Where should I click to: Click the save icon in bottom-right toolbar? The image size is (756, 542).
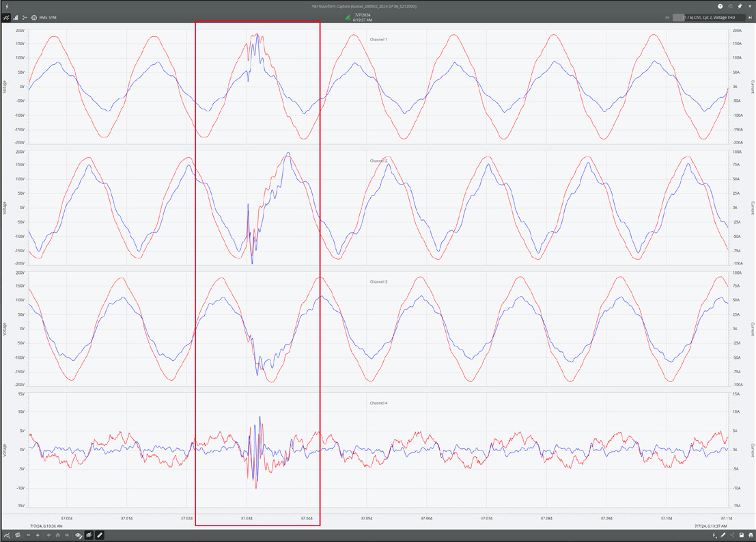tap(742, 535)
